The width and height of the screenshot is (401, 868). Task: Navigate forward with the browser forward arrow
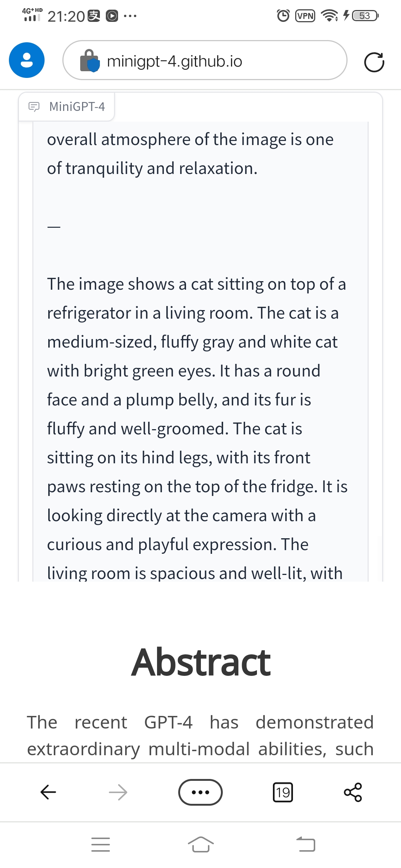click(x=118, y=792)
